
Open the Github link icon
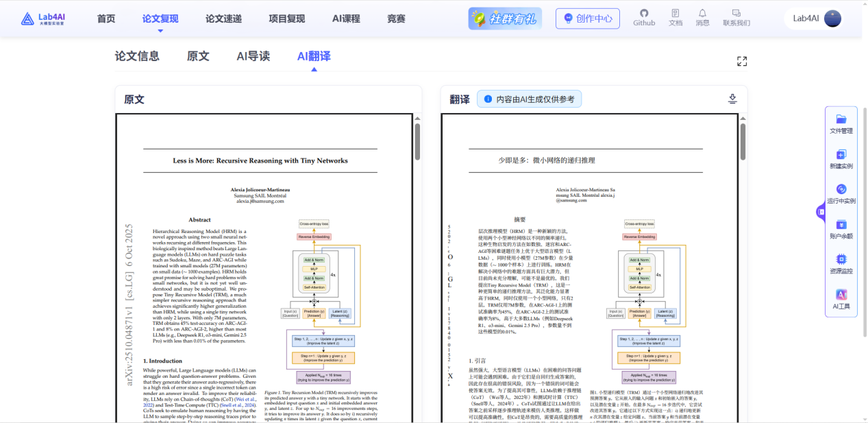pyautogui.click(x=643, y=17)
